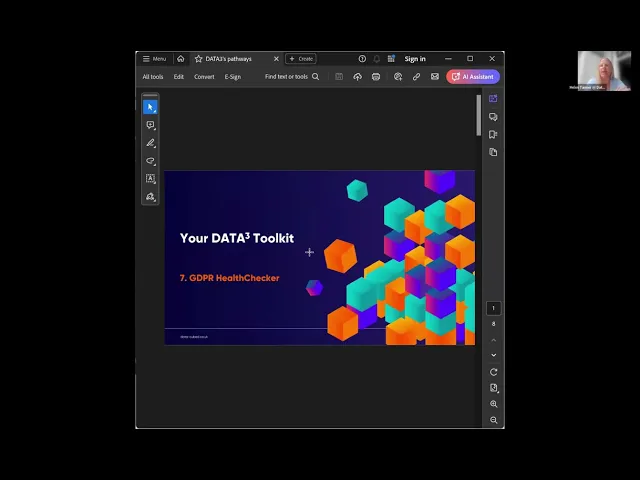
Task: Click the Save file icon
Action: pyautogui.click(x=339, y=77)
